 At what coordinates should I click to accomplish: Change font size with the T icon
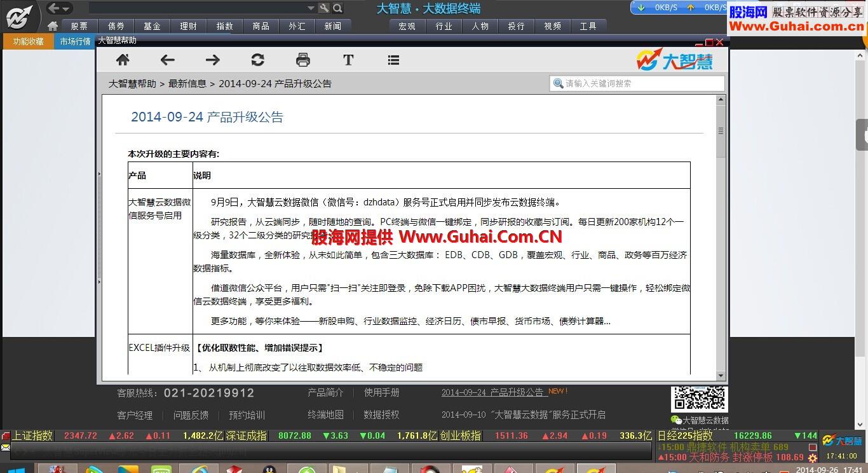click(348, 60)
